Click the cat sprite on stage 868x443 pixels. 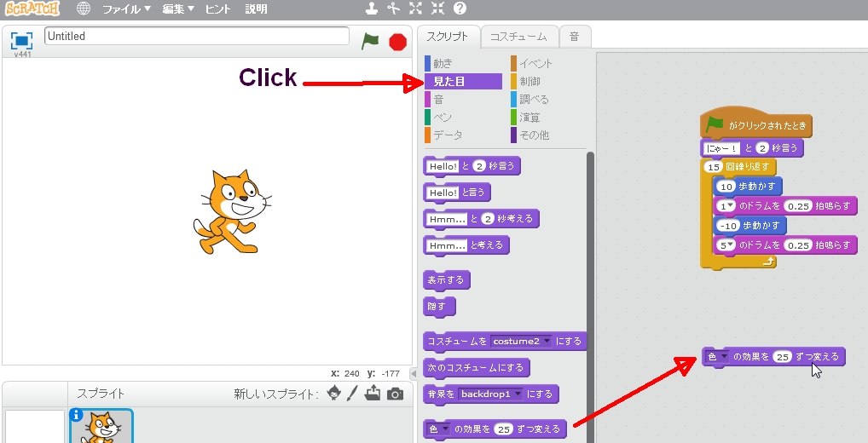(231, 212)
